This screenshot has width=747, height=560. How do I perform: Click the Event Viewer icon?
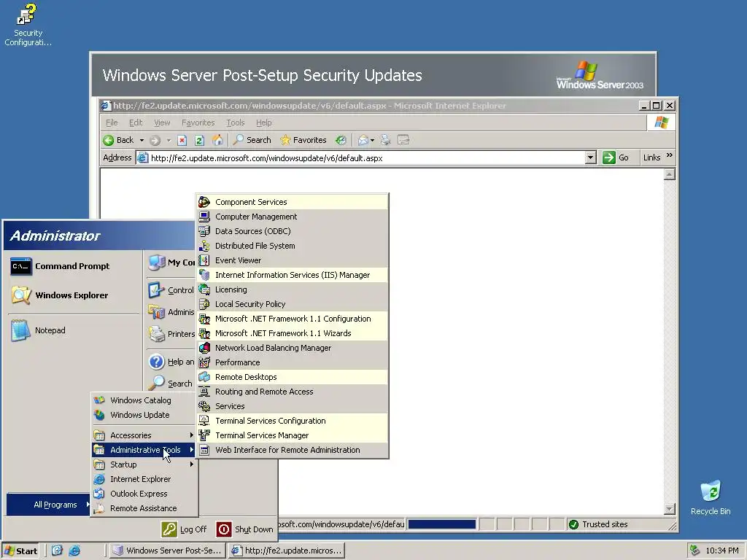[204, 260]
